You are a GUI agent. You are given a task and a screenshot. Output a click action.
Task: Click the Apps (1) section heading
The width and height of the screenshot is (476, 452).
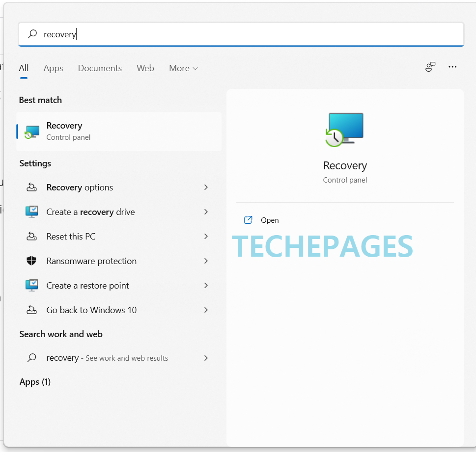click(x=35, y=382)
